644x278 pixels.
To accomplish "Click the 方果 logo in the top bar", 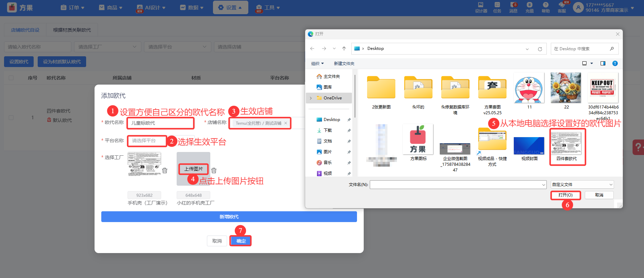I will pyautogui.click(x=20, y=7).
